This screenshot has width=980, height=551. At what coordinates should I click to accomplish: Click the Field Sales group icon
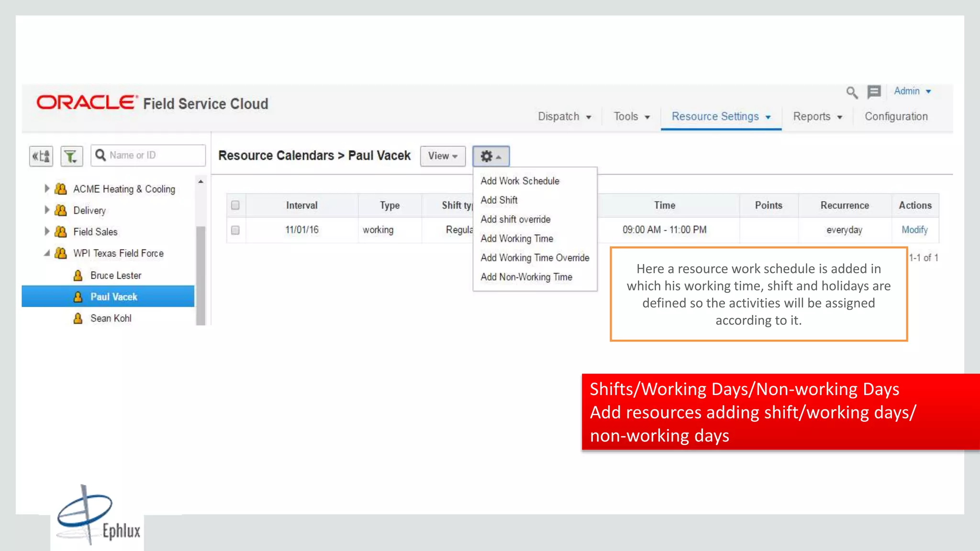point(61,231)
